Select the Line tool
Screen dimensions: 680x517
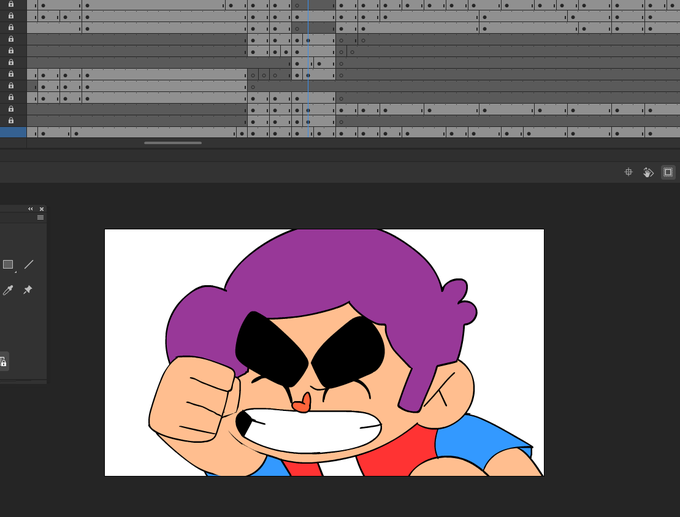(x=29, y=265)
